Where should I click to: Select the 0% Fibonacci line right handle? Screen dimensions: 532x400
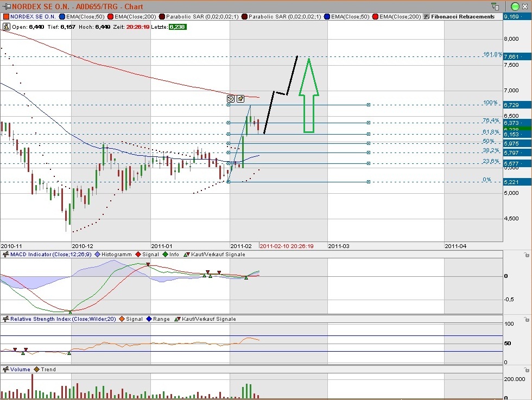click(x=369, y=182)
